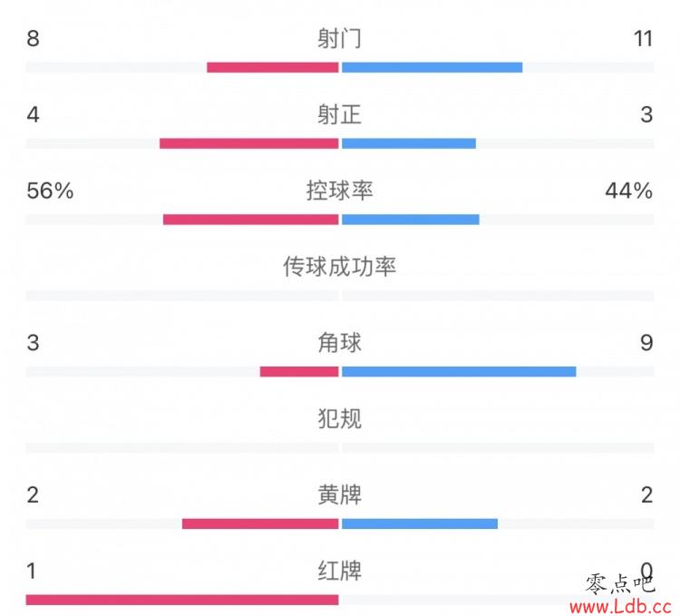Click the 角球 corners label
This screenshot has height=616, width=680.
pyautogui.click(x=339, y=343)
